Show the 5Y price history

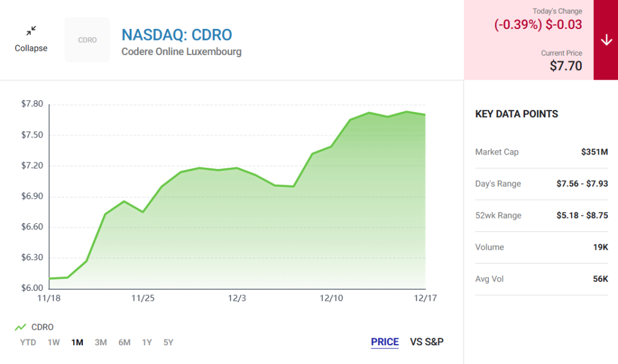tap(168, 342)
